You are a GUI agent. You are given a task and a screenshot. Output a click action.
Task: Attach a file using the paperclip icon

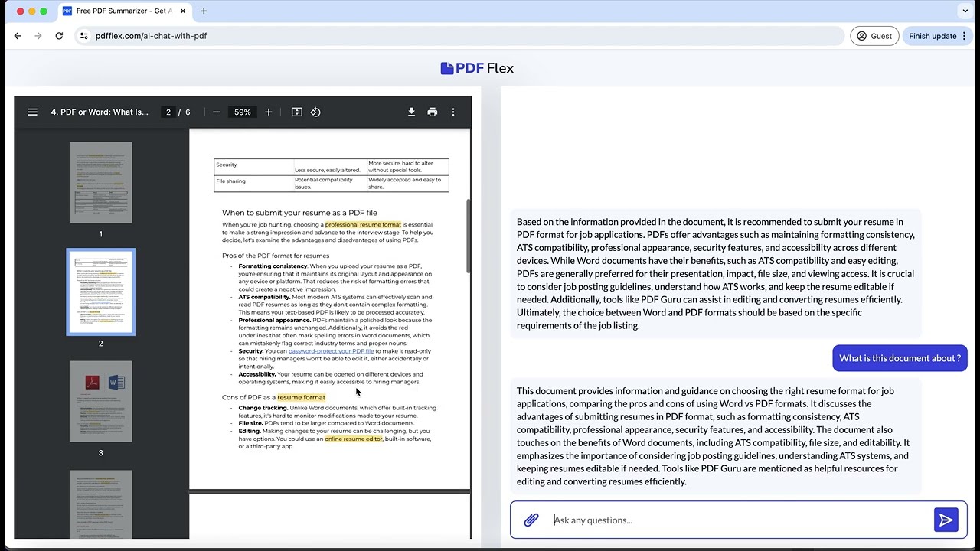point(531,520)
